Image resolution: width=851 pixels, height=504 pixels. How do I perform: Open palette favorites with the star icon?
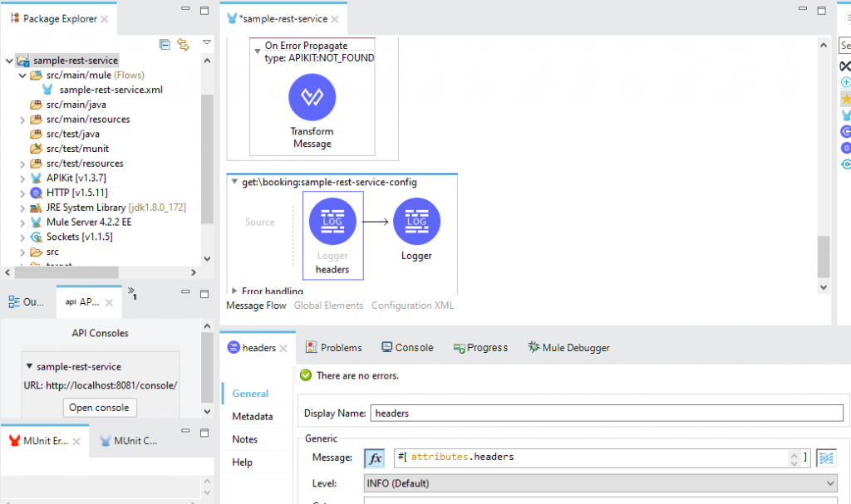(x=845, y=98)
